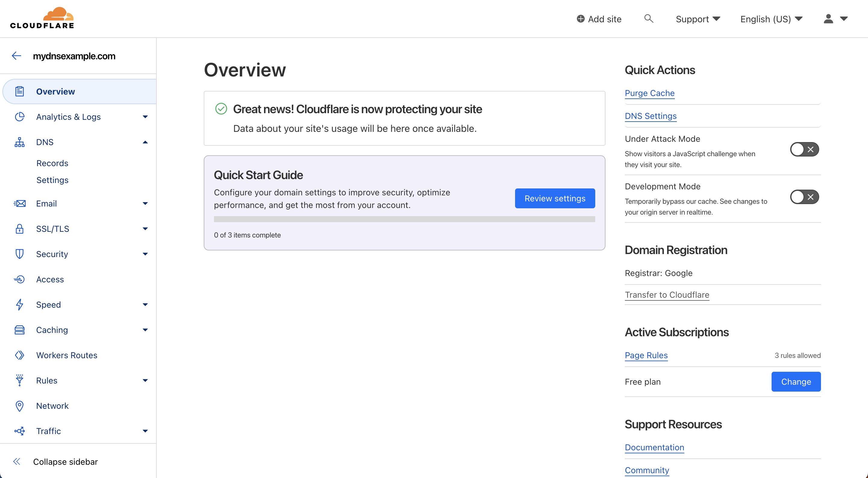
Task: Click the Speed lightning icon
Action: (20, 304)
